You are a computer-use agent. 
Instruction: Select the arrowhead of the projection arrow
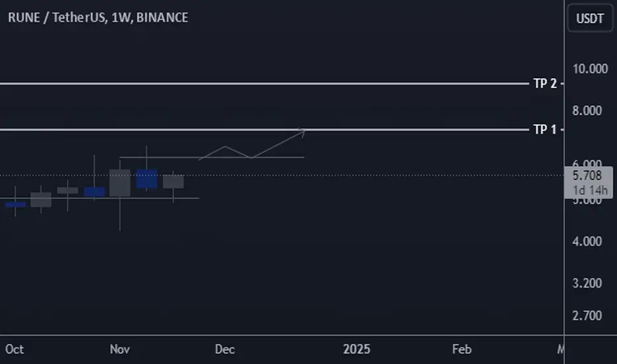pos(301,132)
